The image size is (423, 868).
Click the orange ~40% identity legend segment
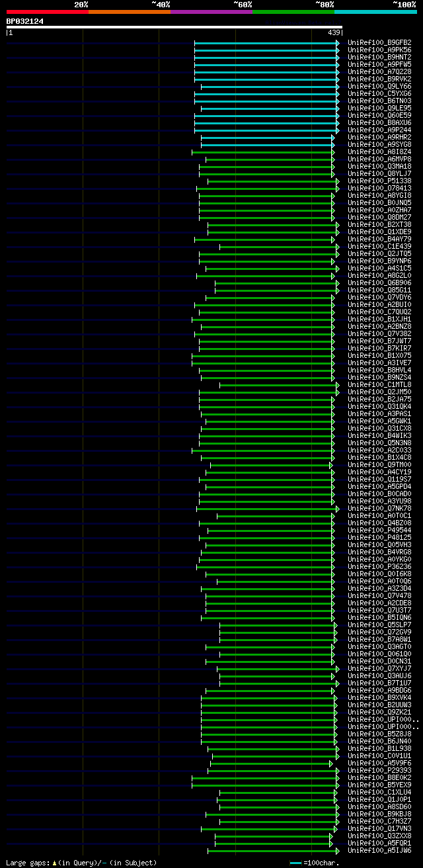[x=129, y=12]
